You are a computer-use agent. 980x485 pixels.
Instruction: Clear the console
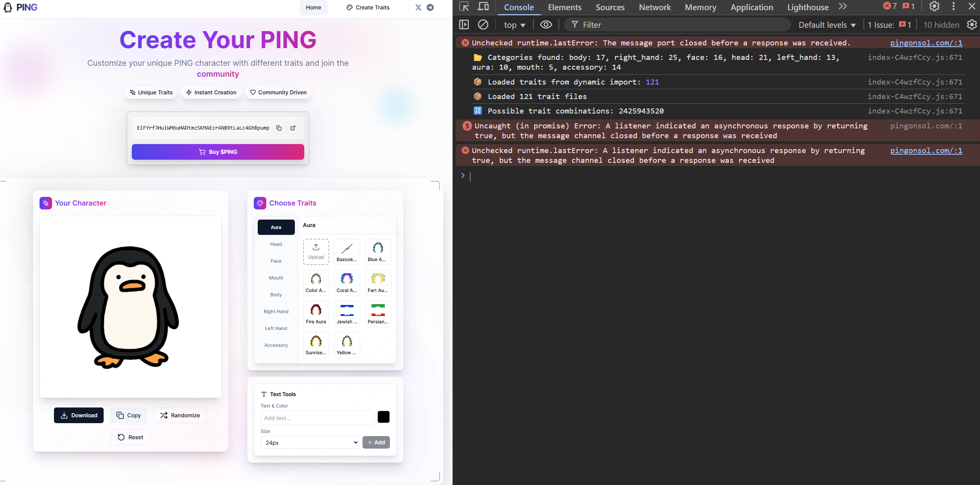pyautogui.click(x=483, y=25)
